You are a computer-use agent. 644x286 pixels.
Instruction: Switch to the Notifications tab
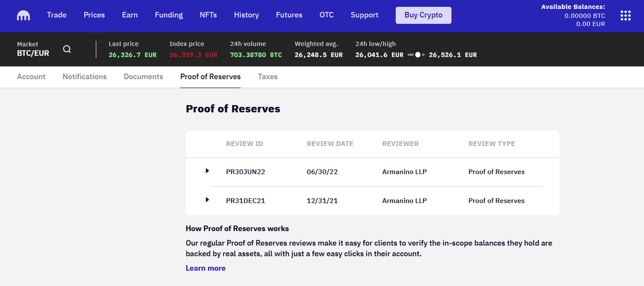[x=85, y=77]
